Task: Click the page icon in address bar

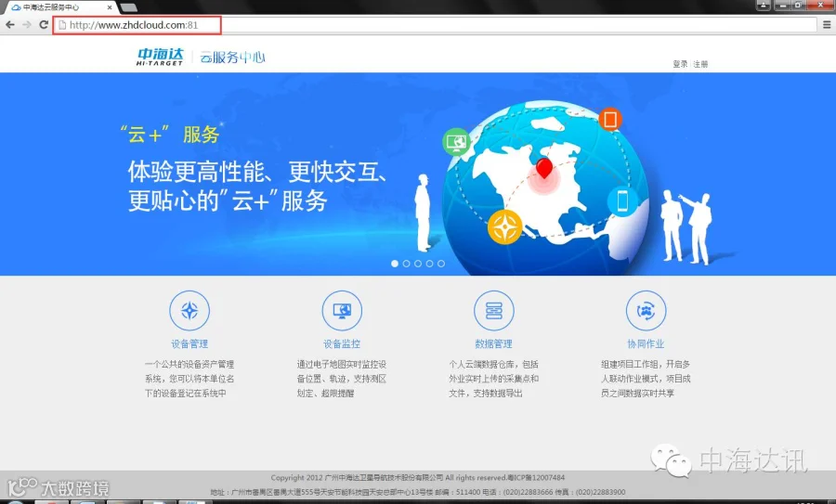Action: (x=62, y=24)
